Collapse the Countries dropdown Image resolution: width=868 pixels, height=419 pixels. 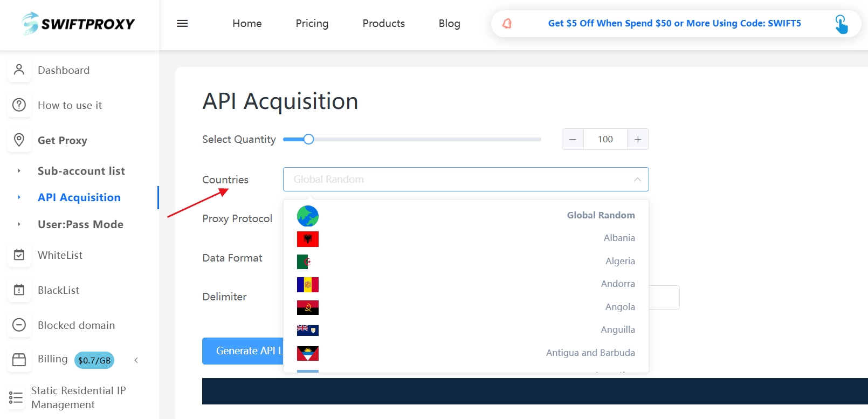(x=637, y=180)
